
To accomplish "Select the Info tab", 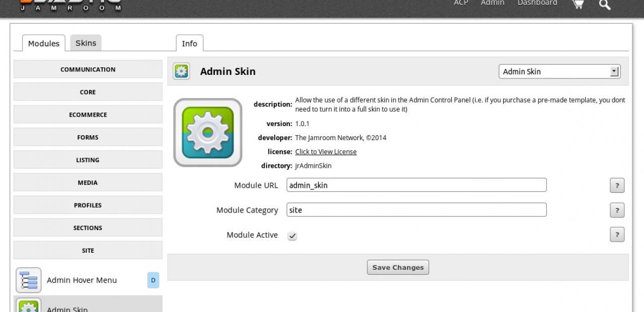I will 190,44.
